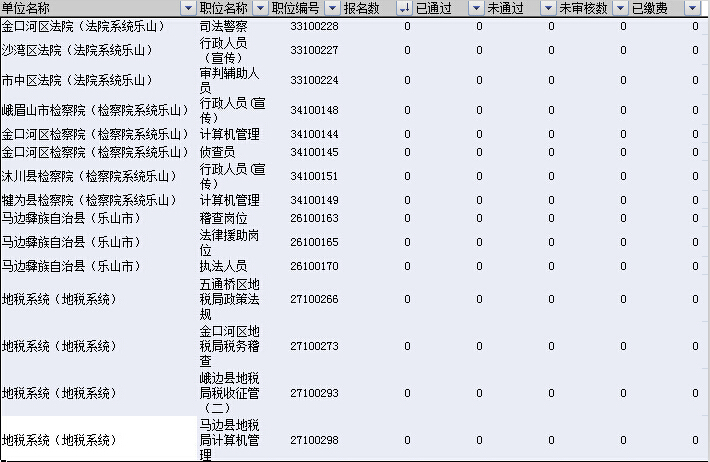Screen dimensions: 710x462
Task: Select position code cell 27100293
Action: pyautogui.click(x=314, y=393)
